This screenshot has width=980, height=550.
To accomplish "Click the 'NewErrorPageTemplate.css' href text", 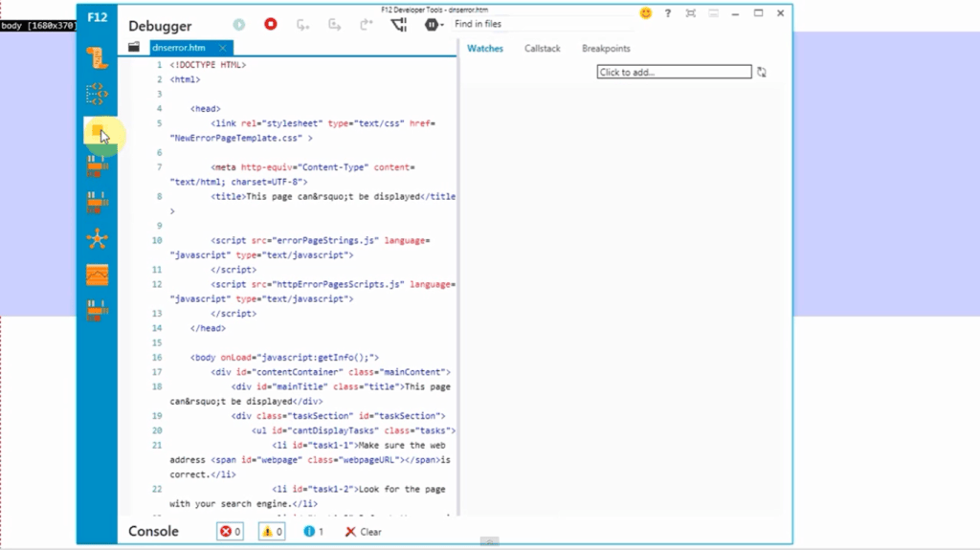I will (x=236, y=138).
